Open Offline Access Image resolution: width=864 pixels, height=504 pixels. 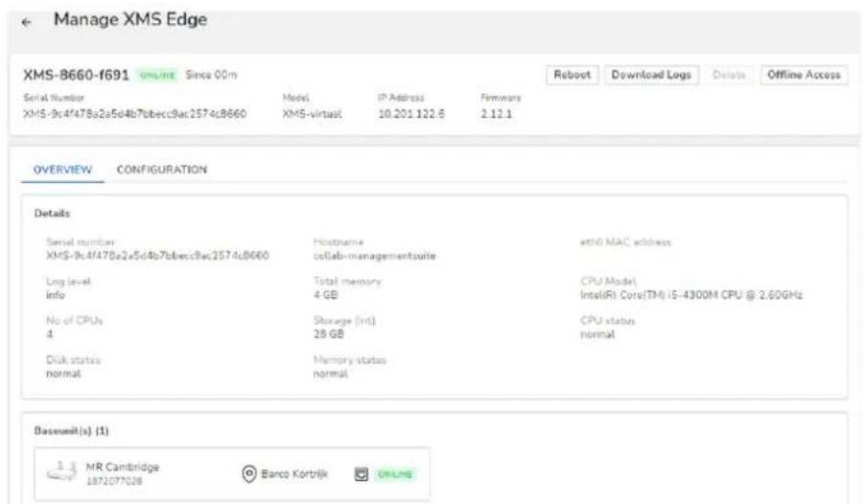point(804,75)
